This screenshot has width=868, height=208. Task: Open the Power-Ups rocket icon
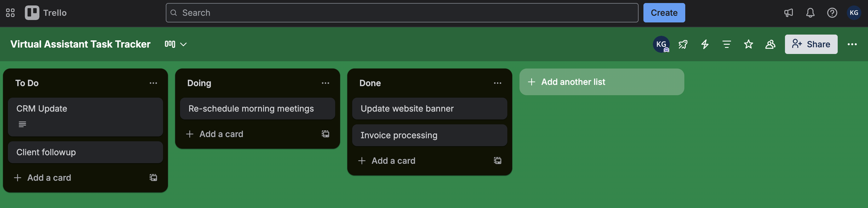[x=683, y=44]
